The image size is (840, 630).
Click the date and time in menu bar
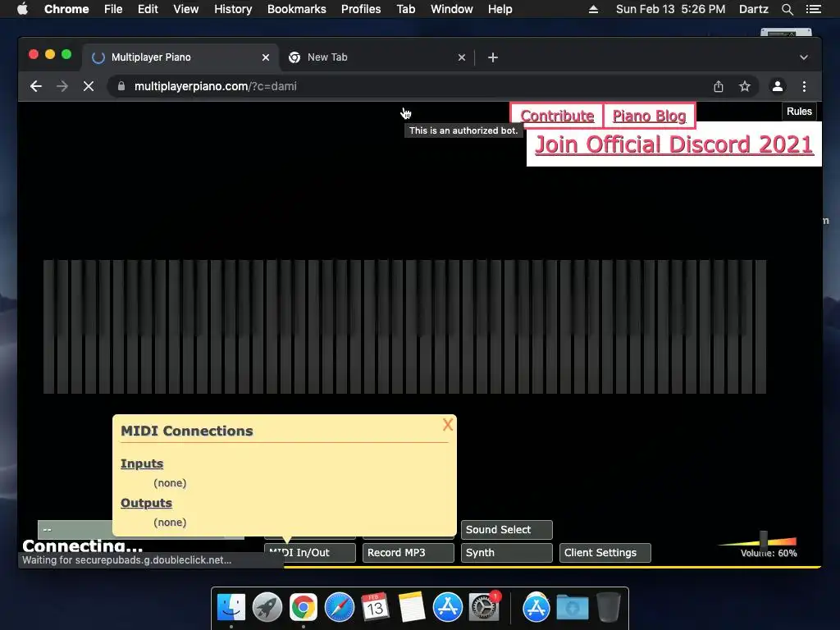[671, 9]
